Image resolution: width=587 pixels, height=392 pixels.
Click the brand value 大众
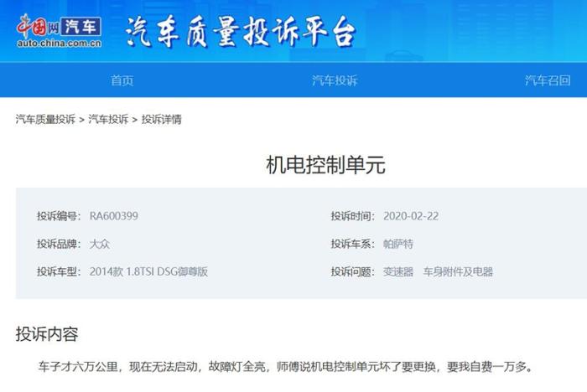tap(100, 244)
